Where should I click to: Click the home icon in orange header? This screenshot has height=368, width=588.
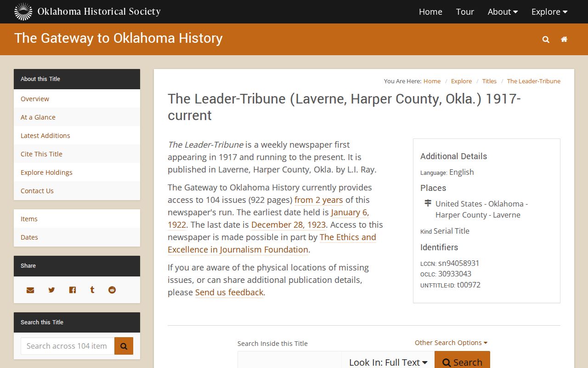point(564,40)
